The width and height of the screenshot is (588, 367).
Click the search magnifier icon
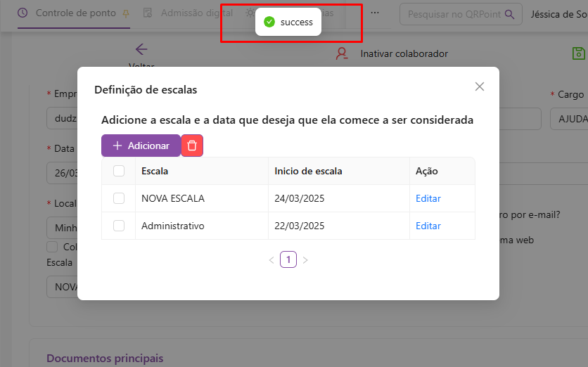tap(510, 13)
